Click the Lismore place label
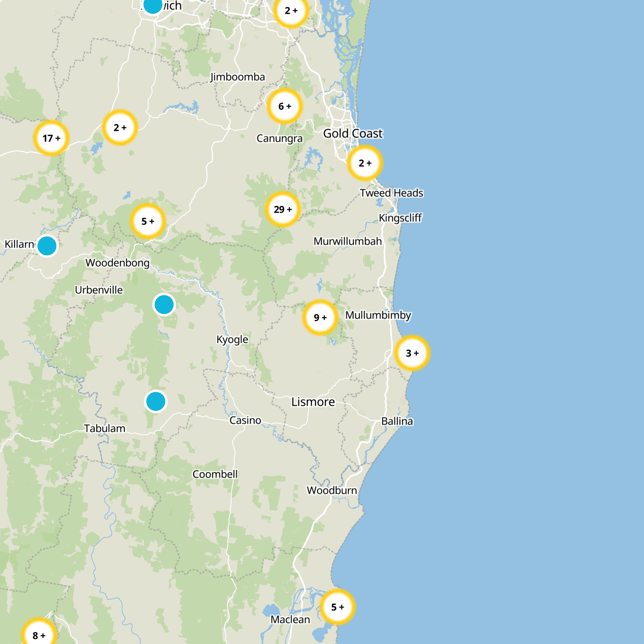This screenshot has width=644, height=644. coord(314,401)
